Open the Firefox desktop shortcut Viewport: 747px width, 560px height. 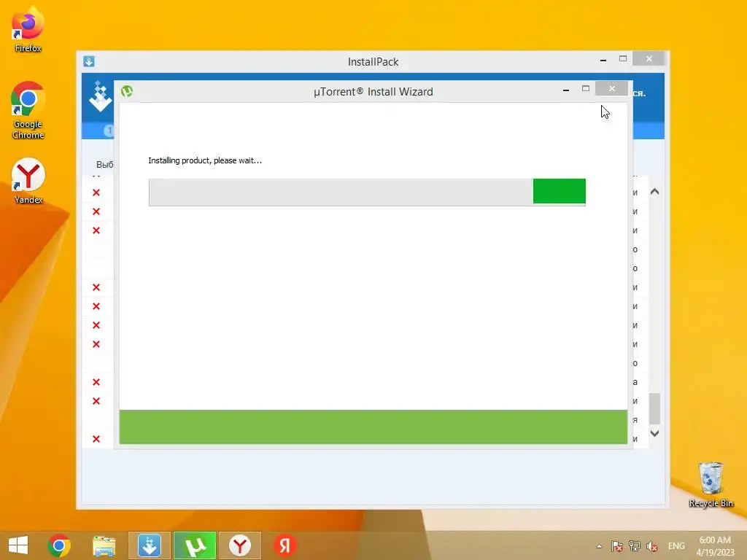(x=28, y=29)
